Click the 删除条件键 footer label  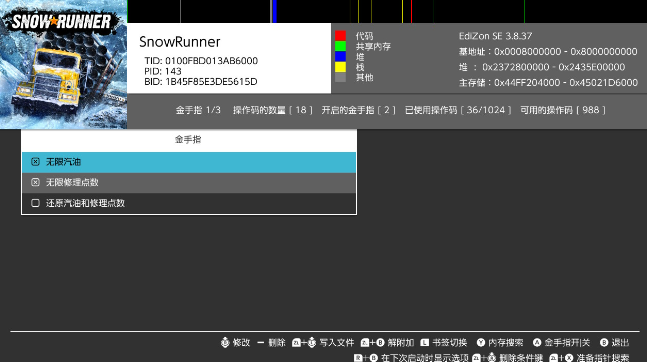[x=521, y=357]
